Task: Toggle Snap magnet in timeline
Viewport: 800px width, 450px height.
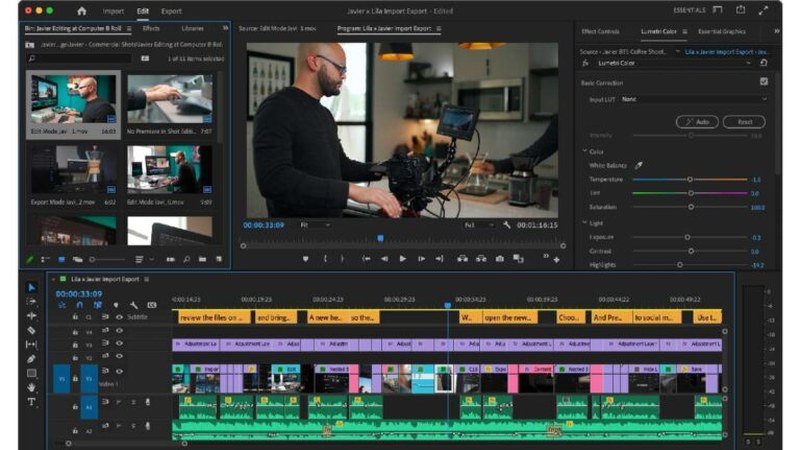Action: 80,305
